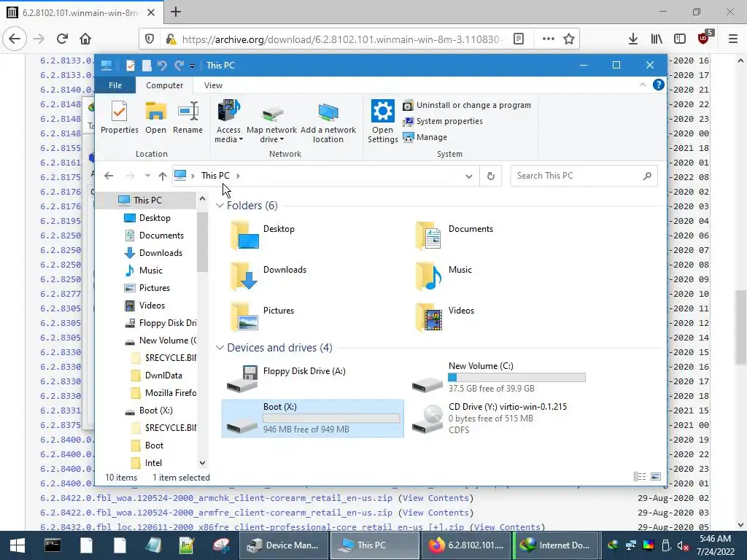747x560 pixels.
Task: Click the Rename ribbon icon
Action: pos(187,117)
